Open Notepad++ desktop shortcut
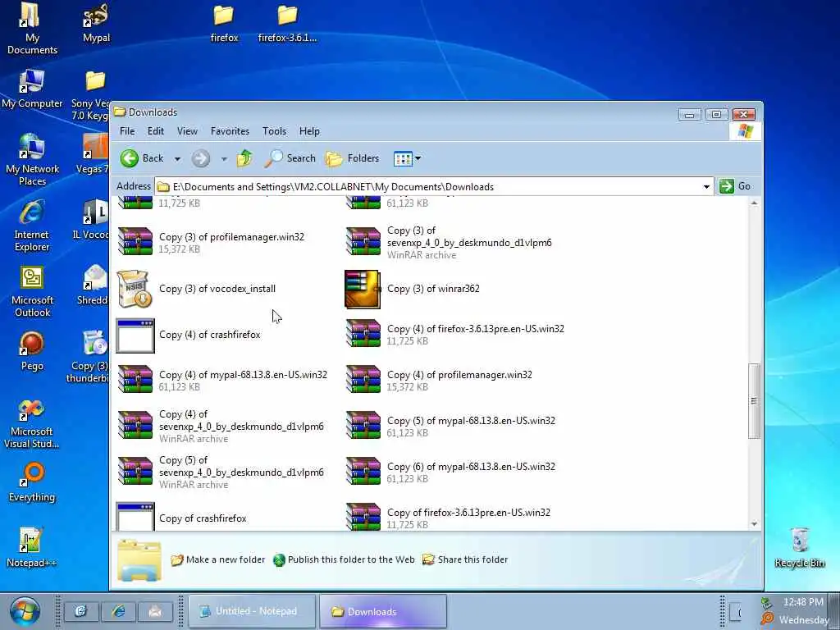The image size is (840, 630). click(32, 547)
